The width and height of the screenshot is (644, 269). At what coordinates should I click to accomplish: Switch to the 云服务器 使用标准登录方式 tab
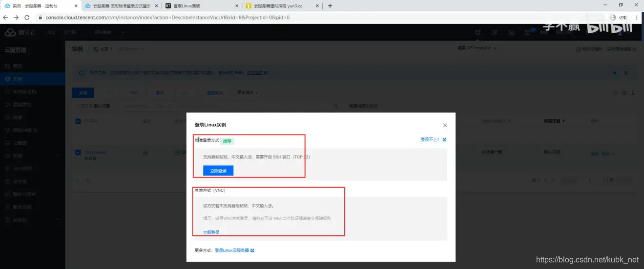point(121,6)
